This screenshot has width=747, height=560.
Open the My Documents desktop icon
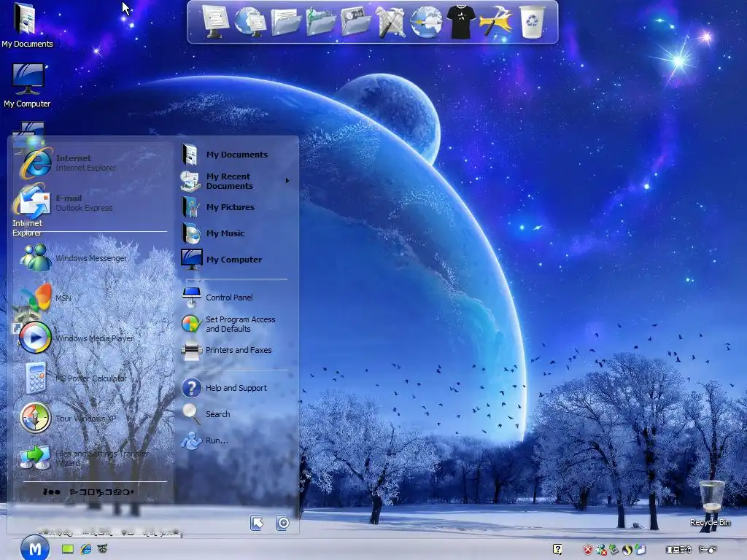27,25
